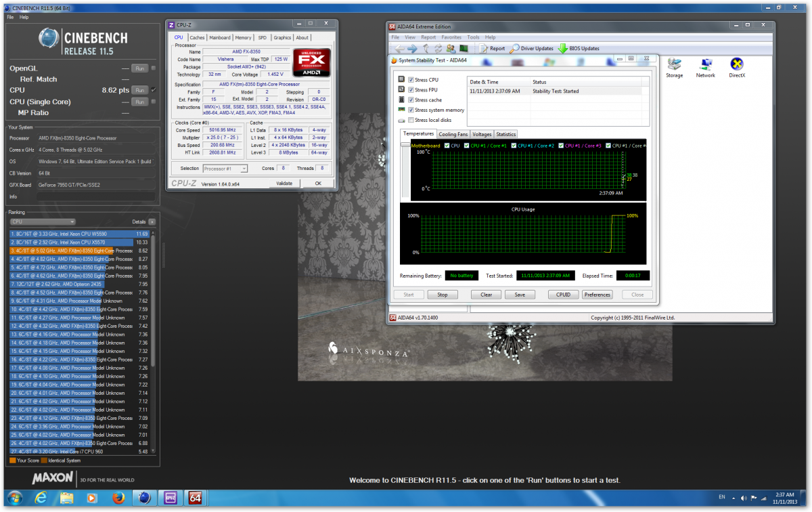Switch to AIDA64 taskbar icon
Screen dimensions: 812x512
(195, 498)
